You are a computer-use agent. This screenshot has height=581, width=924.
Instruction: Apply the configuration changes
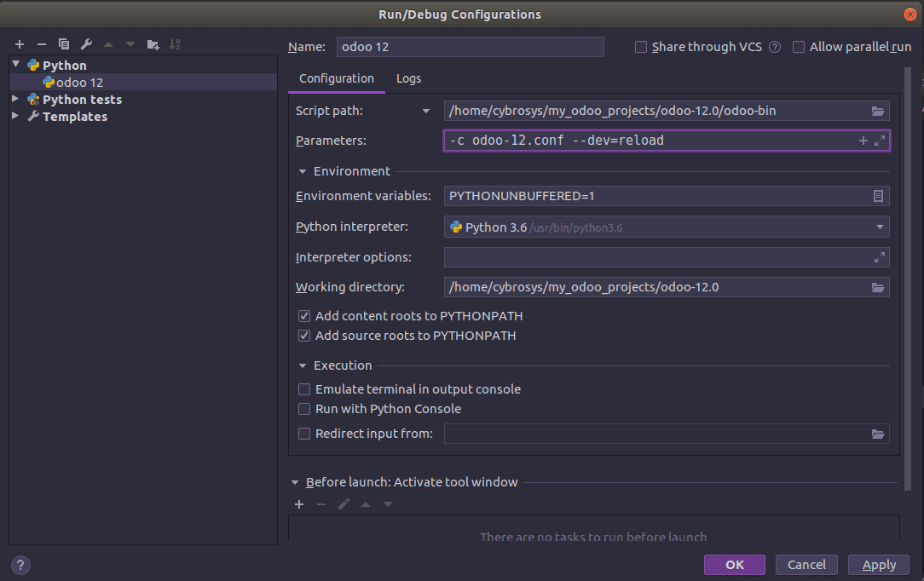click(879, 565)
